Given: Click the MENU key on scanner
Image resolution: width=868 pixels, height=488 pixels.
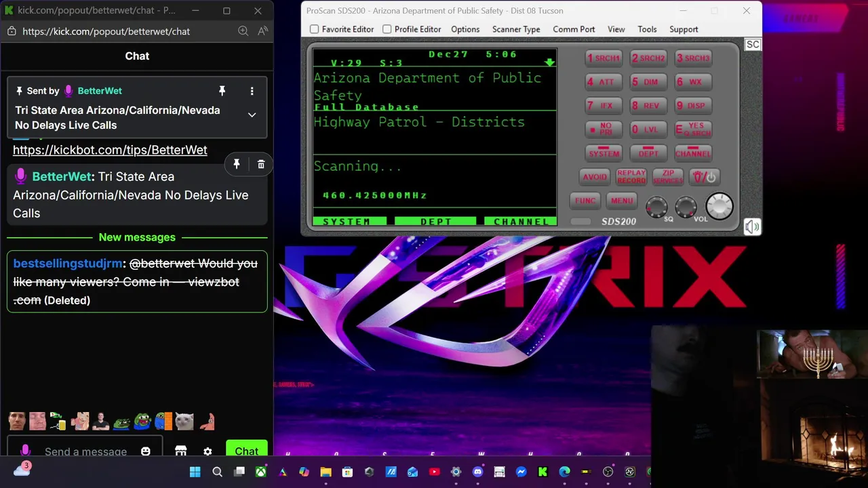Looking at the screenshot, I should pyautogui.click(x=622, y=201).
